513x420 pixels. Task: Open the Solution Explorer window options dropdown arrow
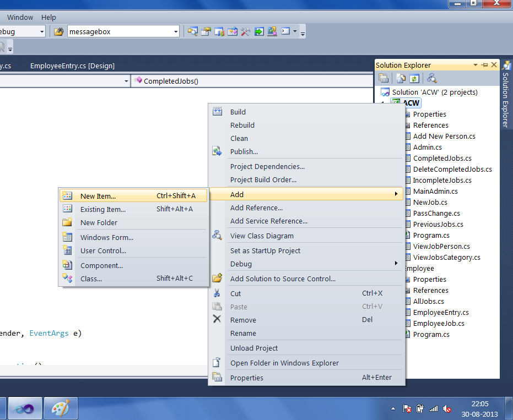pyautogui.click(x=476, y=65)
